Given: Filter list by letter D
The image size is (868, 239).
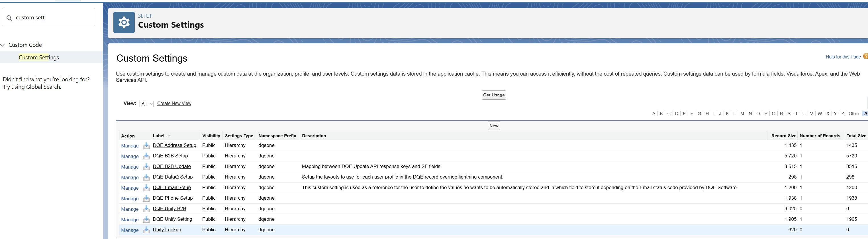Looking at the screenshot, I should (x=676, y=114).
